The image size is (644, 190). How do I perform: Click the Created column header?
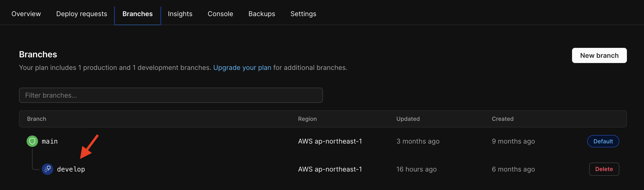point(502,119)
